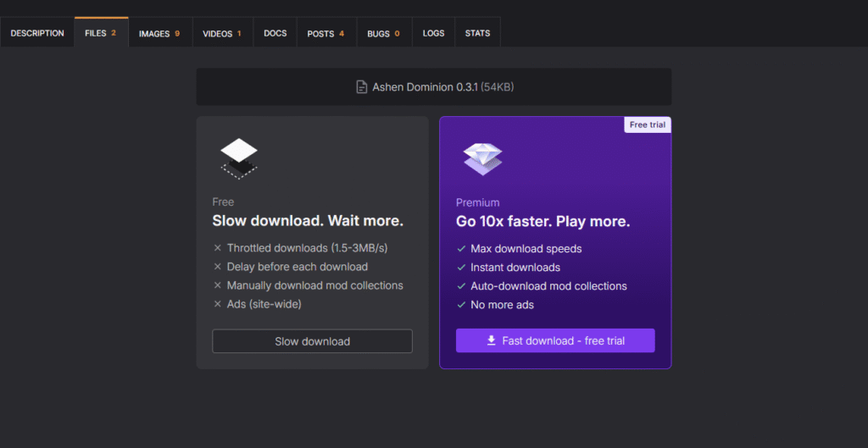Switch to the Stats tab

477,33
